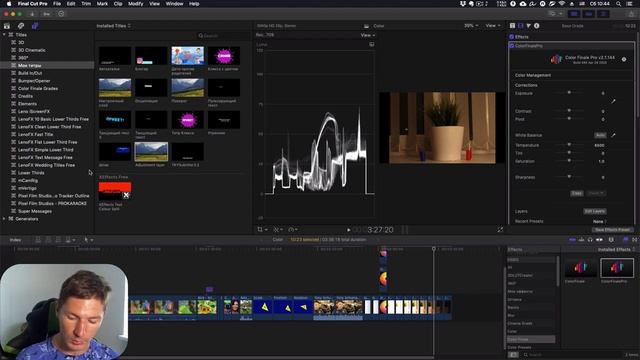The width and height of the screenshot is (640, 360).
Task: Select the Titles and Generators sidebar icon
Action: (x=35, y=26)
